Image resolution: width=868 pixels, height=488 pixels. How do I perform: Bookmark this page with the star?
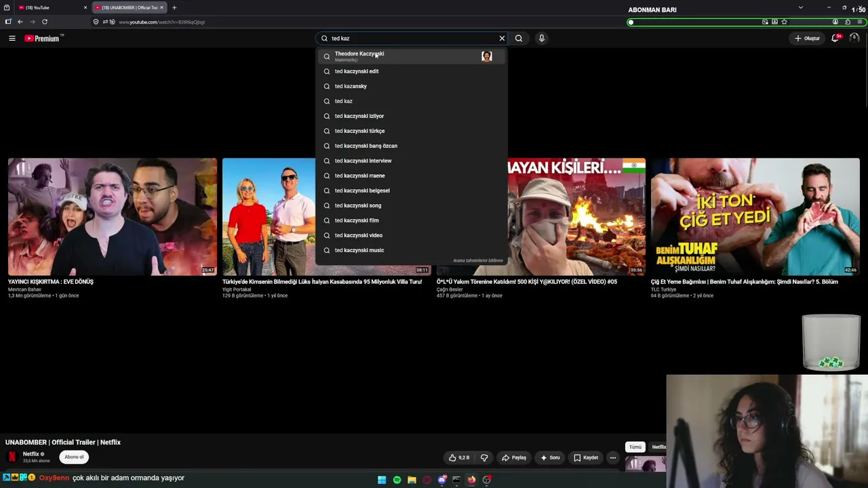coord(784,22)
